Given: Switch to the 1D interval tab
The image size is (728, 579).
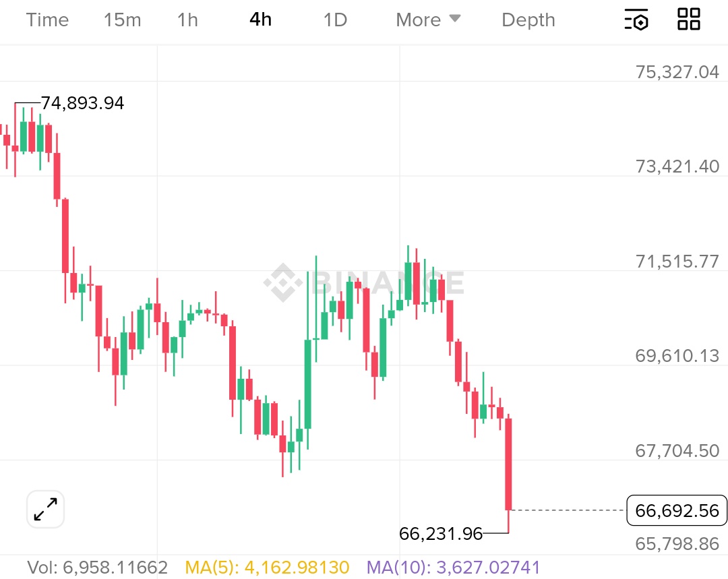Looking at the screenshot, I should click(335, 20).
